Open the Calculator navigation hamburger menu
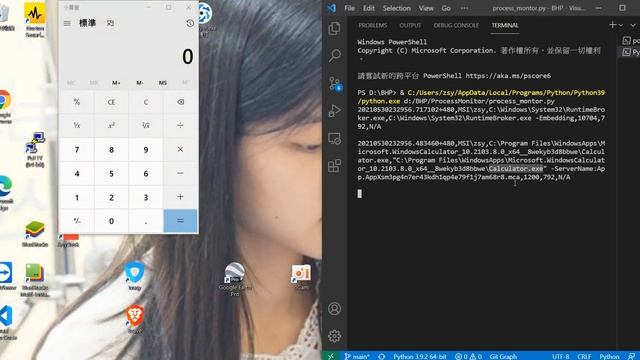Image resolution: width=640 pixels, height=360 pixels. point(67,23)
